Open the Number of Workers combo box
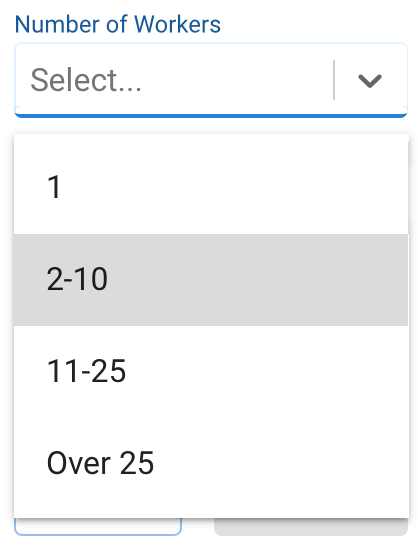Screen dimensions: 418x548 211,80
